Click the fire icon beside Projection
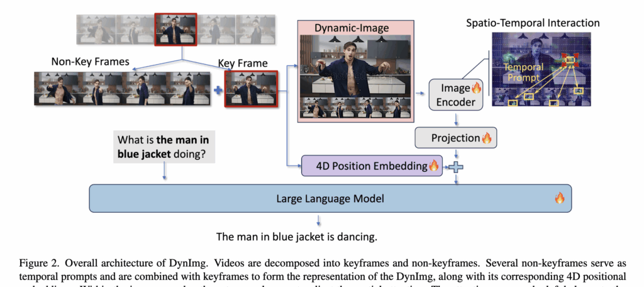The width and height of the screenshot is (644, 287). [486, 138]
